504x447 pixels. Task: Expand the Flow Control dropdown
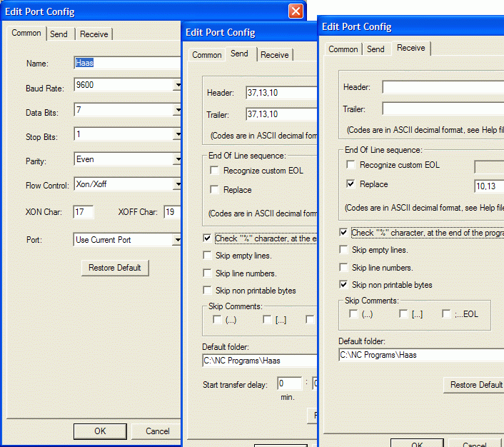click(x=178, y=184)
